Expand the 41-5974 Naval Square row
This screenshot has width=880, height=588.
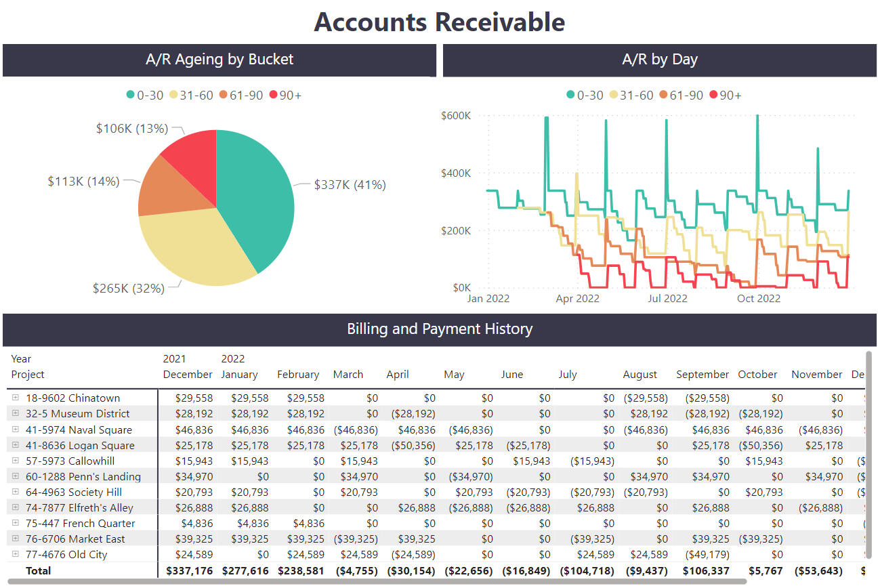point(16,429)
